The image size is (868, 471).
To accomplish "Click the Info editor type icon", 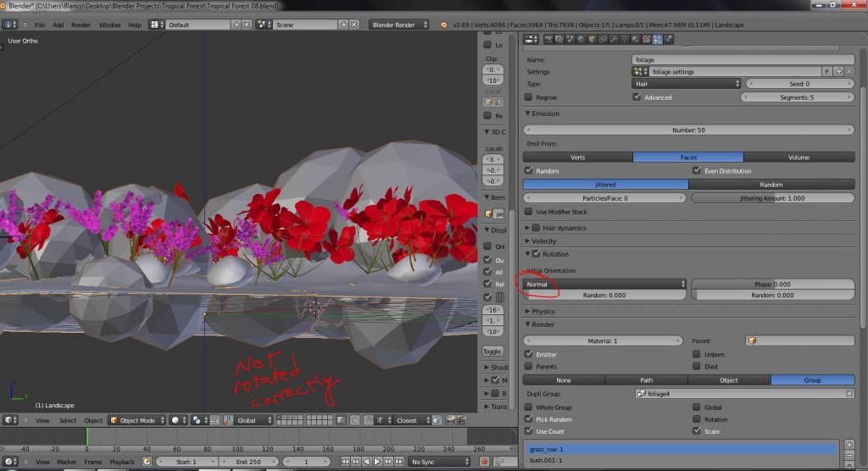I will pos(10,25).
